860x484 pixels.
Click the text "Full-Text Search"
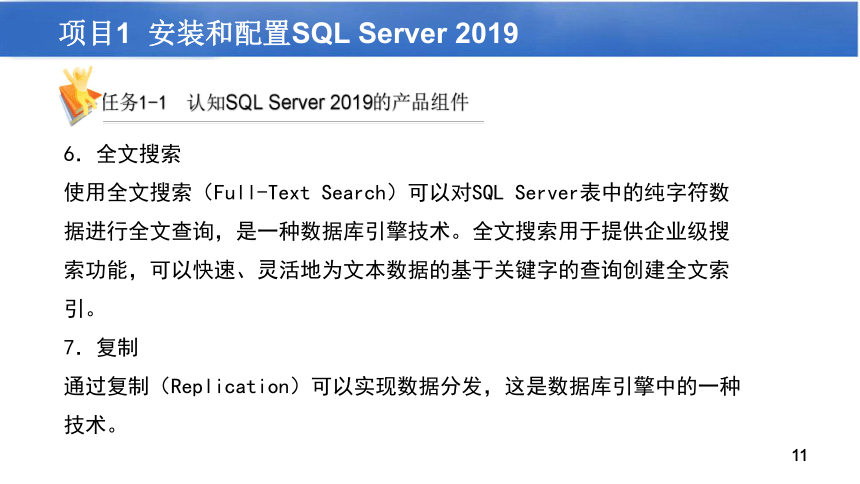tap(299, 193)
